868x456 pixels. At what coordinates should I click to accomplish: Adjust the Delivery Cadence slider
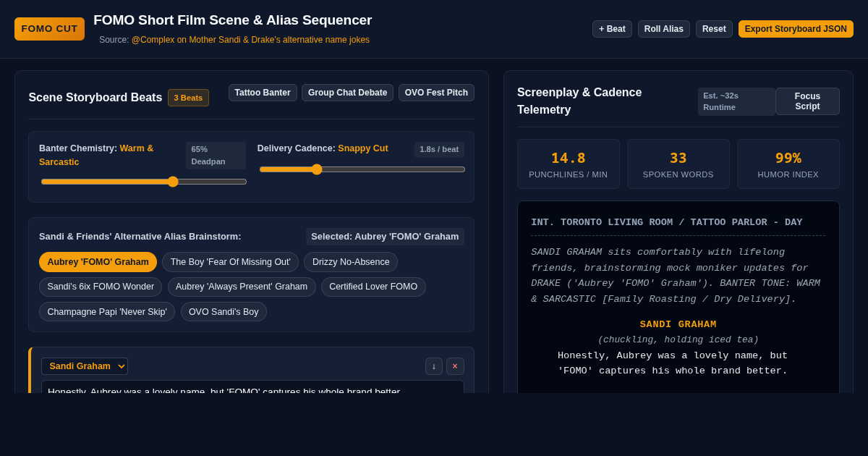pyautogui.click(x=362, y=169)
